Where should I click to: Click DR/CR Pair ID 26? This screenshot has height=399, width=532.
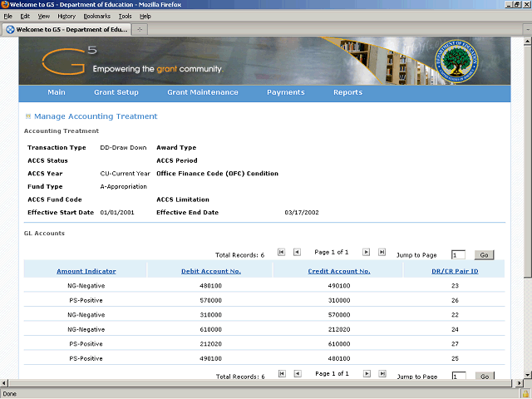pyautogui.click(x=455, y=300)
